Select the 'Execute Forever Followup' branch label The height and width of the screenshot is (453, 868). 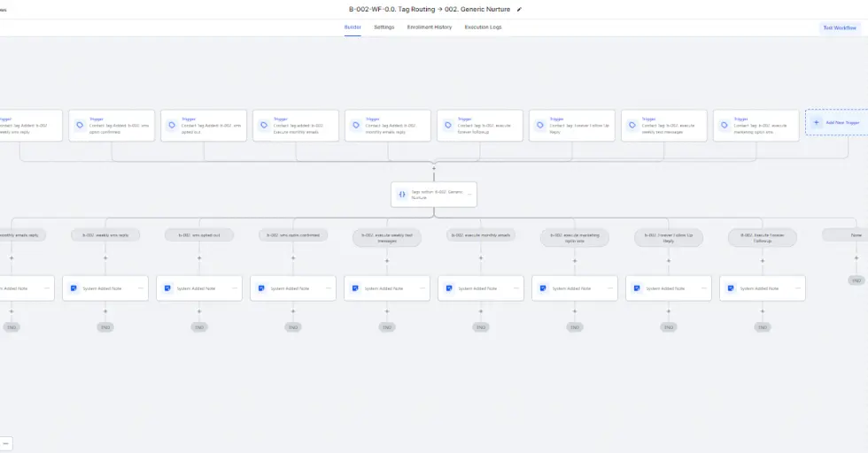763,238
